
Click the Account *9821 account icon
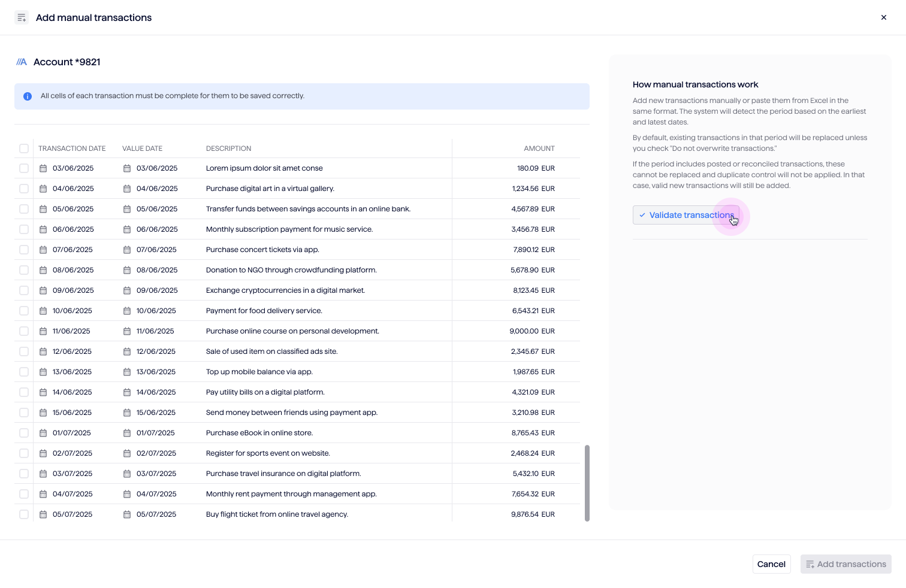pyautogui.click(x=22, y=62)
